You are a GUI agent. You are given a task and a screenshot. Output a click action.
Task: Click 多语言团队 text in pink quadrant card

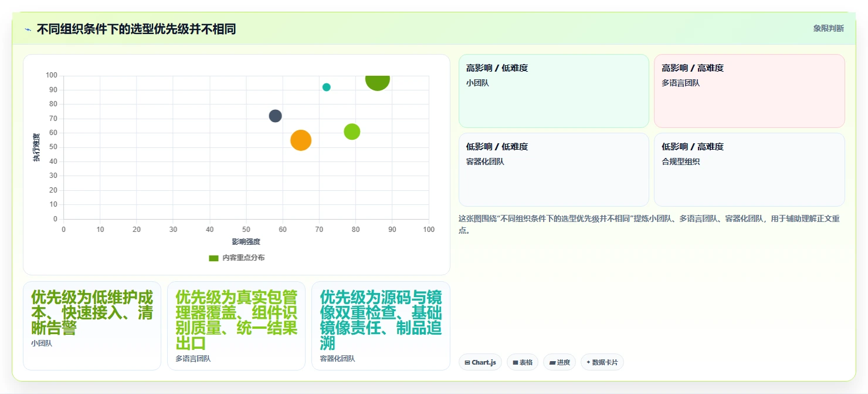point(681,83)
